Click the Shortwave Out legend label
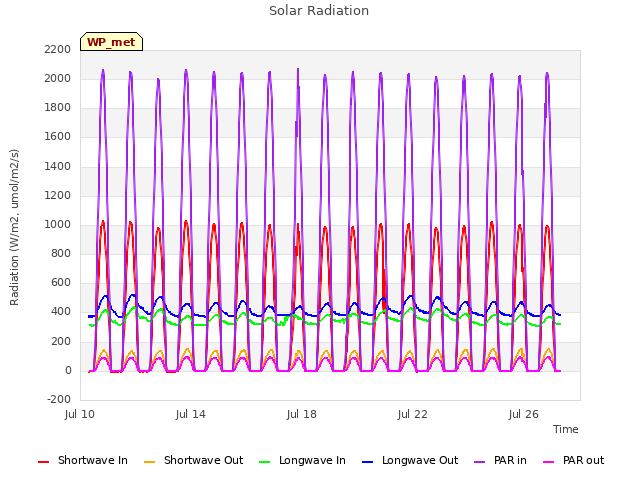This screenshot has height=480, width=640. pos(203,460)
